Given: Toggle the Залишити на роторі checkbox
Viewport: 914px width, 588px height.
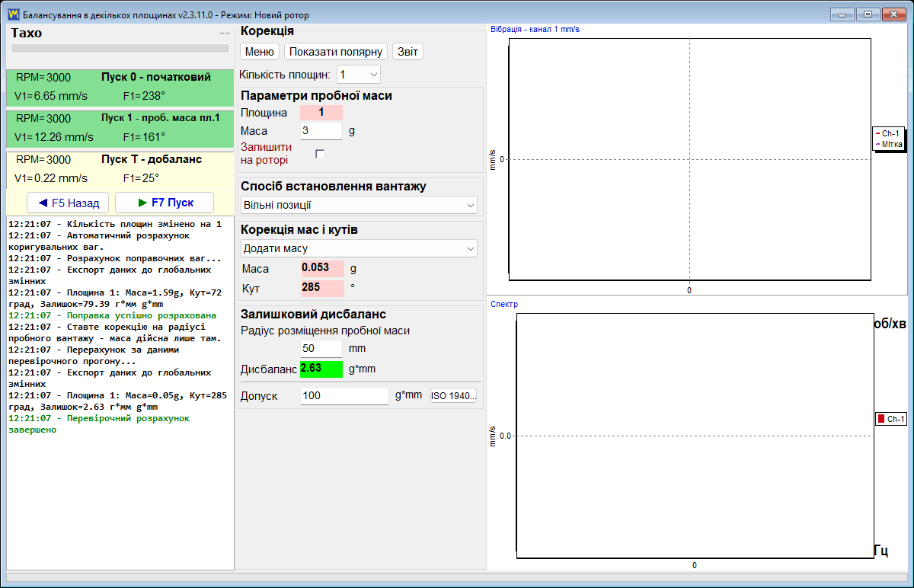Looking at the screenshot, I should tap(320, 154).
